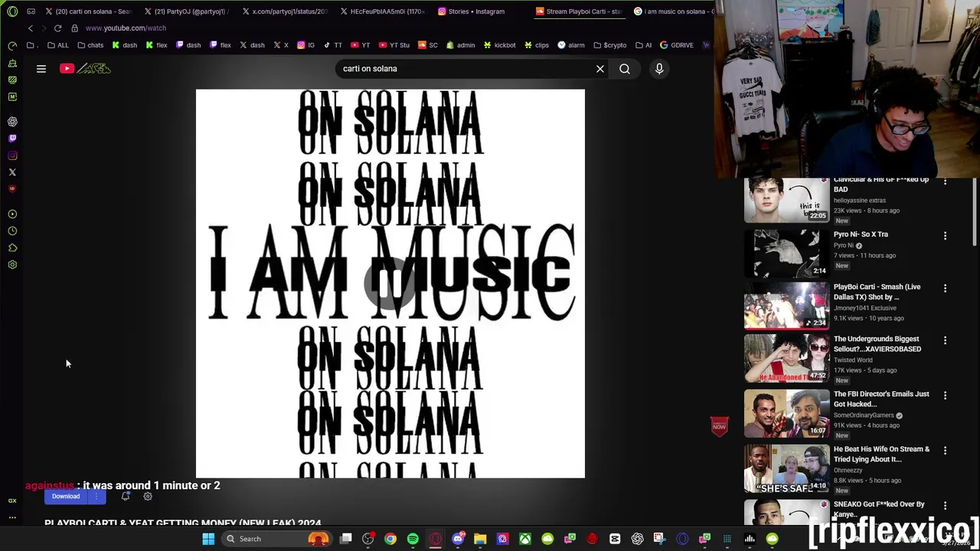Click the blue Download button
Viewport: 980px width, 551px height.
click(x=66, y=497)
